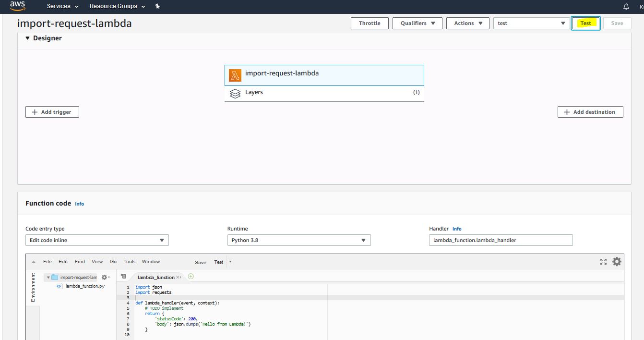Select lambda_function.py in file tree
Image resolution: width=644 pixels, height=340 pixels.
pos(85,286)
